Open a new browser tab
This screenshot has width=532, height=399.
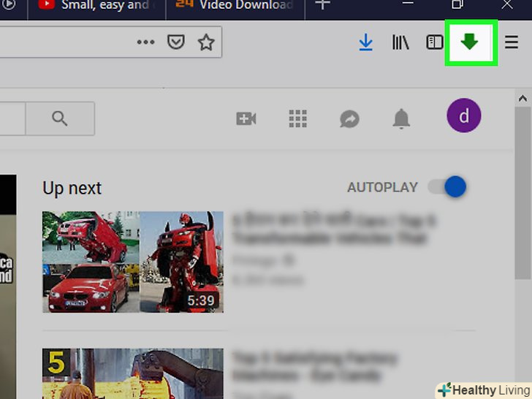click(322, 6)
